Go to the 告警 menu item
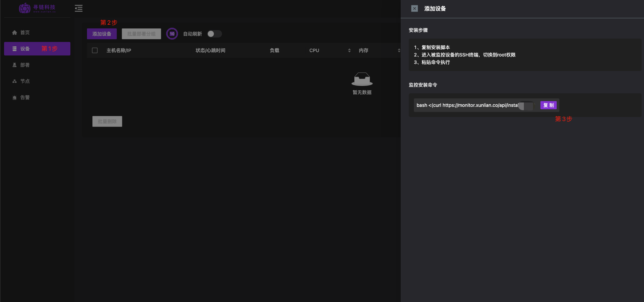 [25, 97]
